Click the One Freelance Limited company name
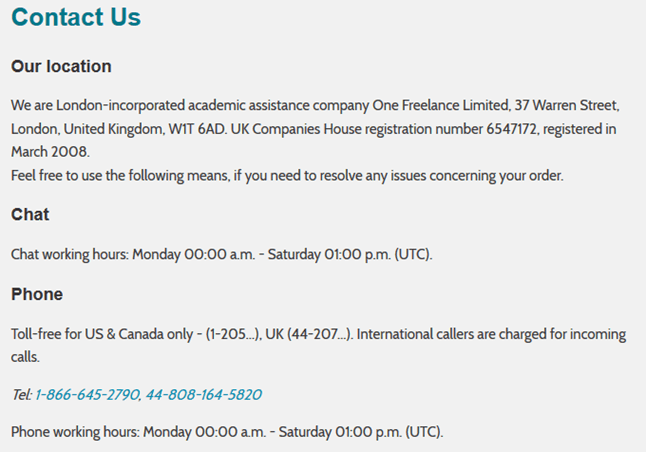Viewport: 646px width, 452px height. pyautogui.click(x=441, y=105)
